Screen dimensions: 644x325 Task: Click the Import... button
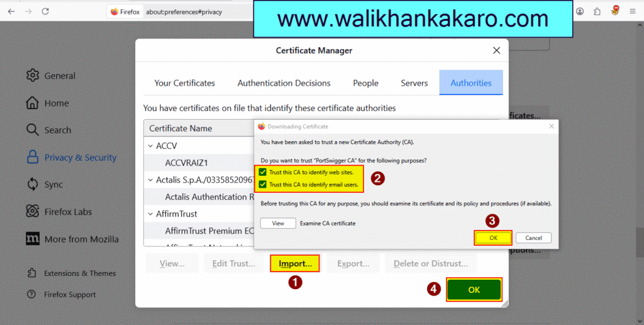[295, 263]
